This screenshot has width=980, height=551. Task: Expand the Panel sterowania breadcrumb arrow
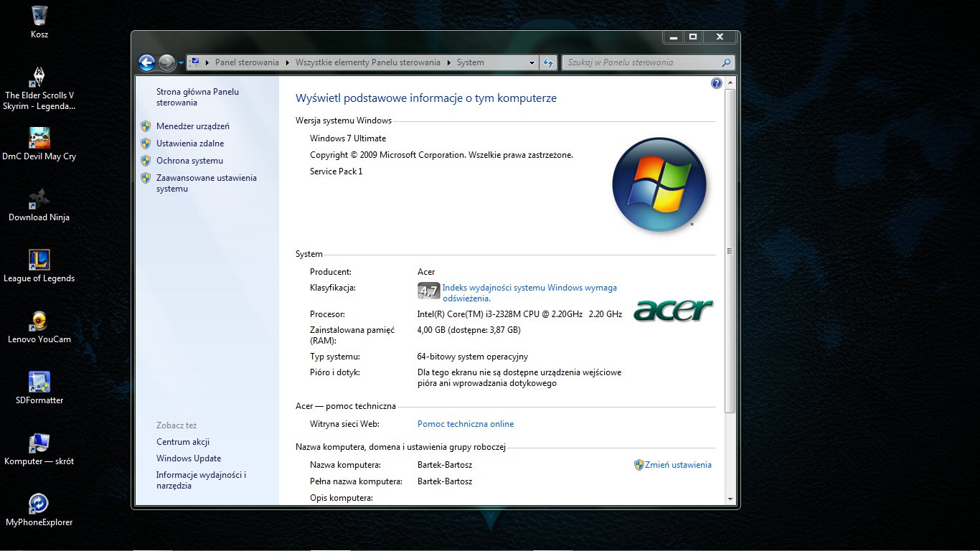[x=287, y=63]
